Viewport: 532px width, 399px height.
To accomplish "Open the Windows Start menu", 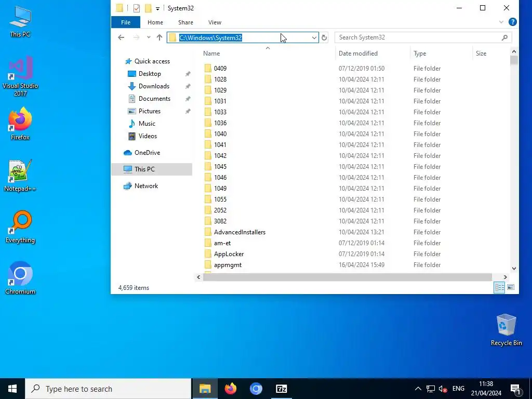I will [12, 389].
